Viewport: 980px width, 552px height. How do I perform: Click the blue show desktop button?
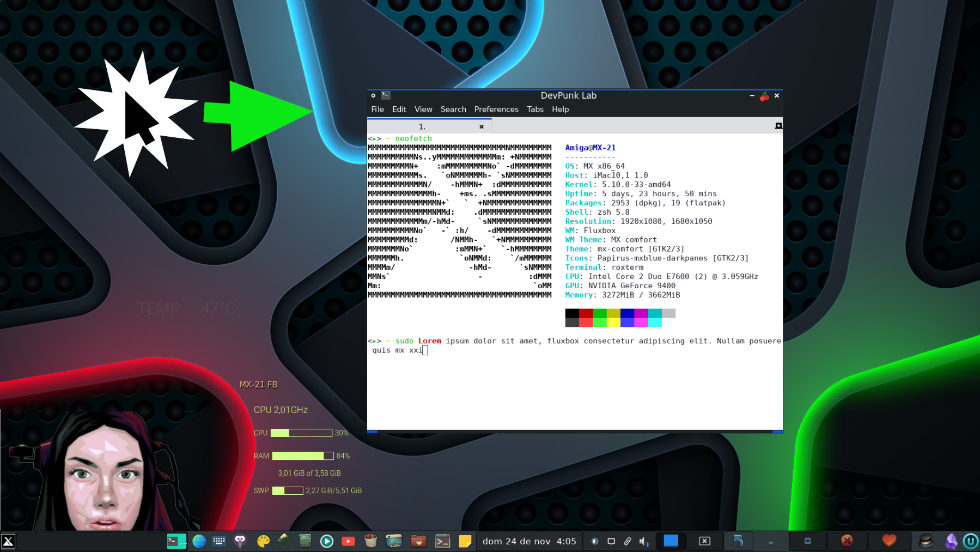(671, 541)
